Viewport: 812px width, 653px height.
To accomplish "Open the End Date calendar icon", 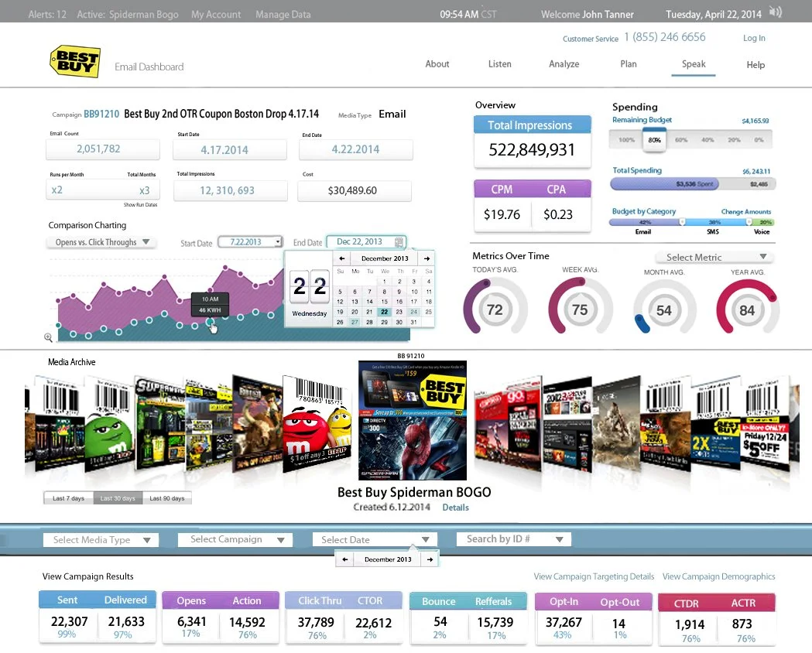I will pyautogui.click(x=399, y=241).
